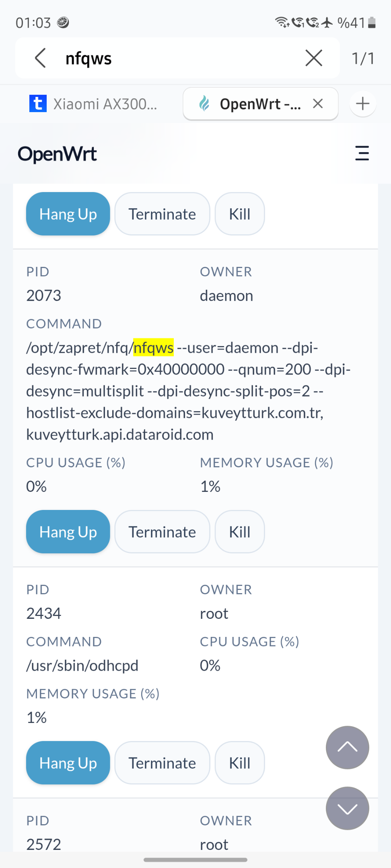
Task: Open a new browser tab with plus icon
Action: [363, 104]
